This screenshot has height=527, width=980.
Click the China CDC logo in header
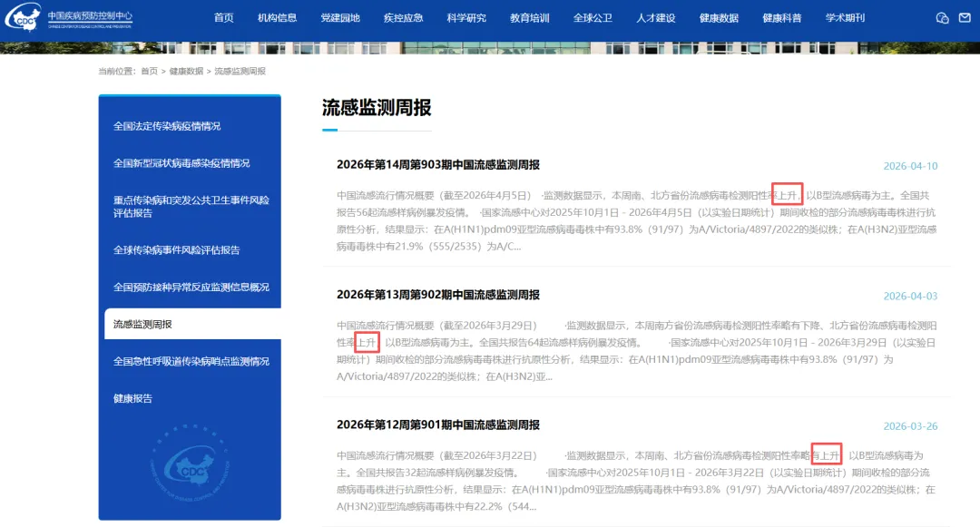(x=69, y=17)
